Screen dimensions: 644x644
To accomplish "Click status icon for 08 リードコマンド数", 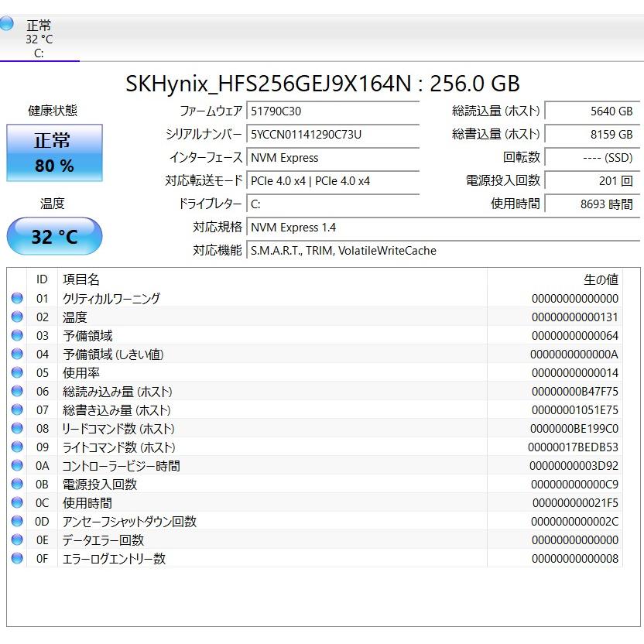I will click(x=17, y=428).
